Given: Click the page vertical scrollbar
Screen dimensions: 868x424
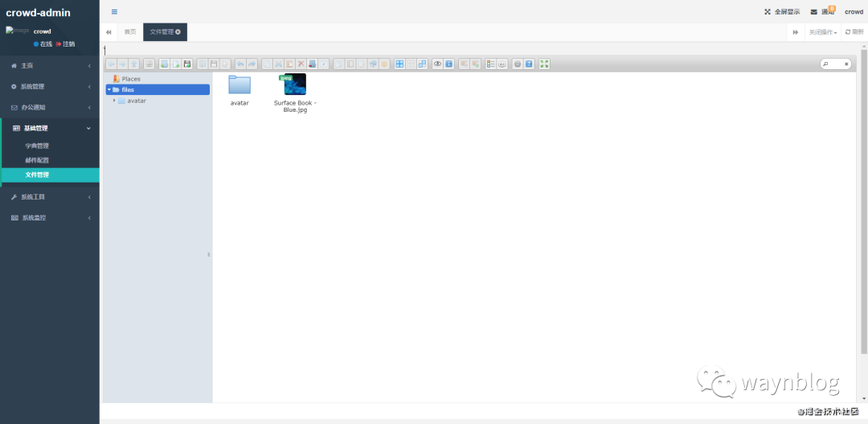Looking at the screenshot, I should click(864, 202).
